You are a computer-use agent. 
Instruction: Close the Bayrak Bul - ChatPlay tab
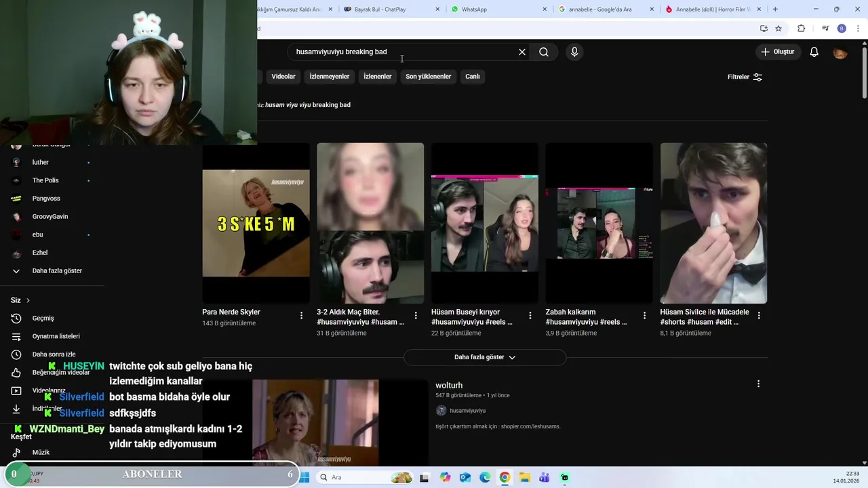pos(437,9)
